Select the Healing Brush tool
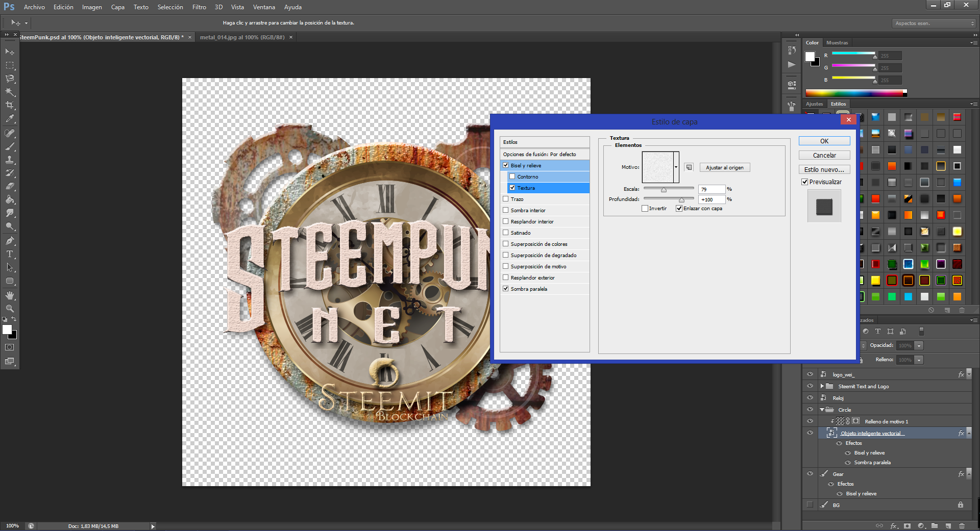 (10, 133)
